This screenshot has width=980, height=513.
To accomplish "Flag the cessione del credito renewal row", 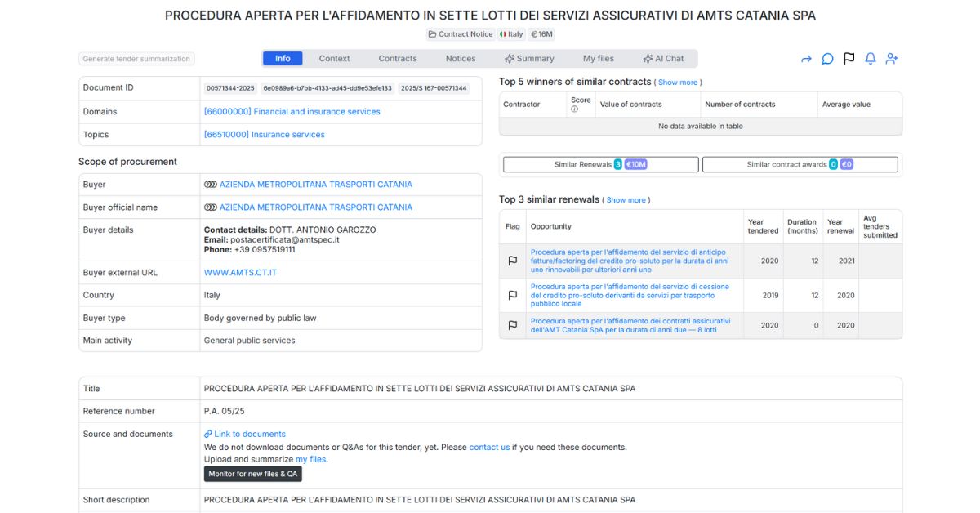I will coord(513,296).
